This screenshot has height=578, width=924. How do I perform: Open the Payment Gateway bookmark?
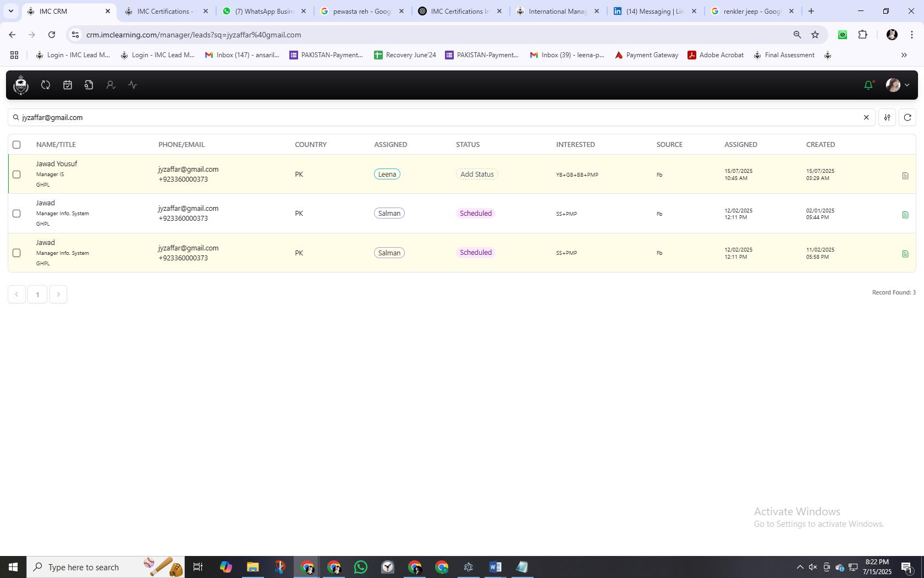pos(646,55)
